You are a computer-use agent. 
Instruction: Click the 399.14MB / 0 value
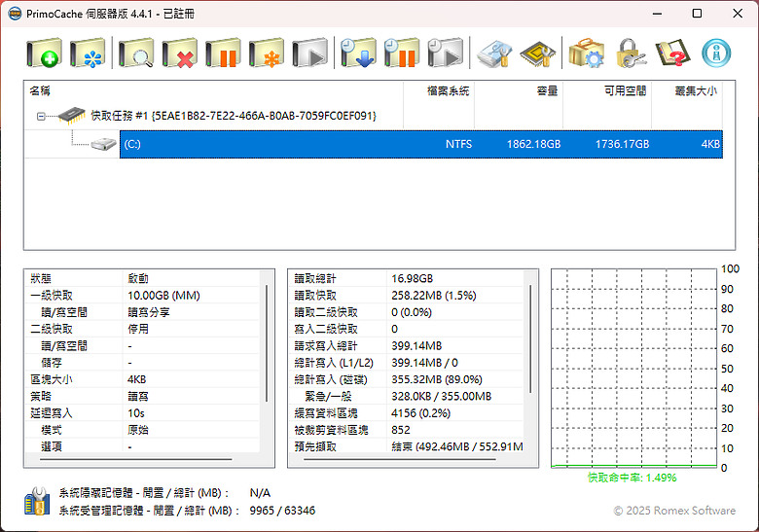pos(424,363)
